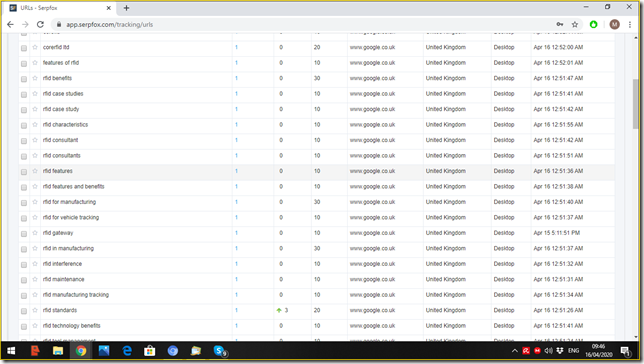Open the '1' link for 'rfid maintenance'
This screenshot has width=644, height=364.
[237, 279]
